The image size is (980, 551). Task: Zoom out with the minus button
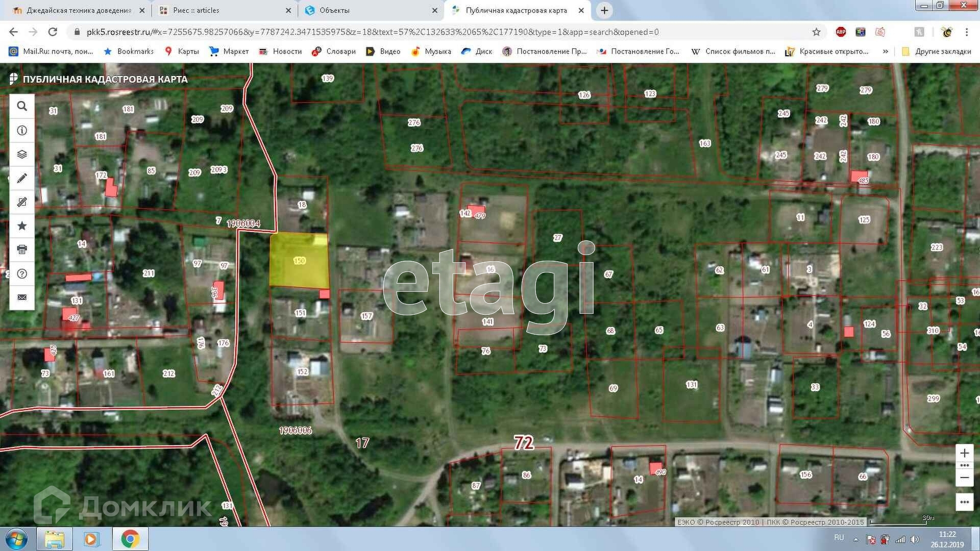click(964, 478)
